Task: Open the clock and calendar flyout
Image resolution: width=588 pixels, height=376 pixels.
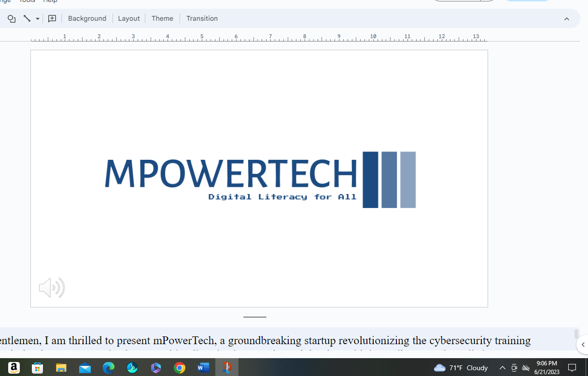Action: coord(546,368)
